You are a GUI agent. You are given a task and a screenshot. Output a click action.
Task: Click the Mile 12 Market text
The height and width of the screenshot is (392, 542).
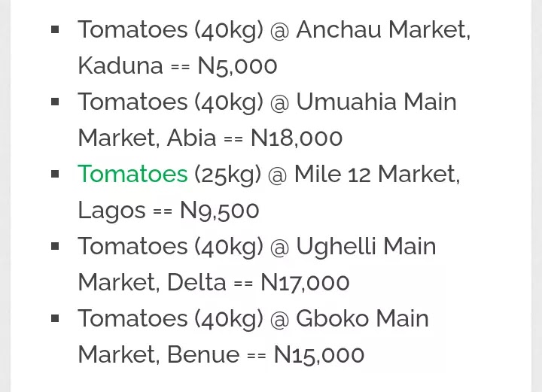[x=376, y=175]
